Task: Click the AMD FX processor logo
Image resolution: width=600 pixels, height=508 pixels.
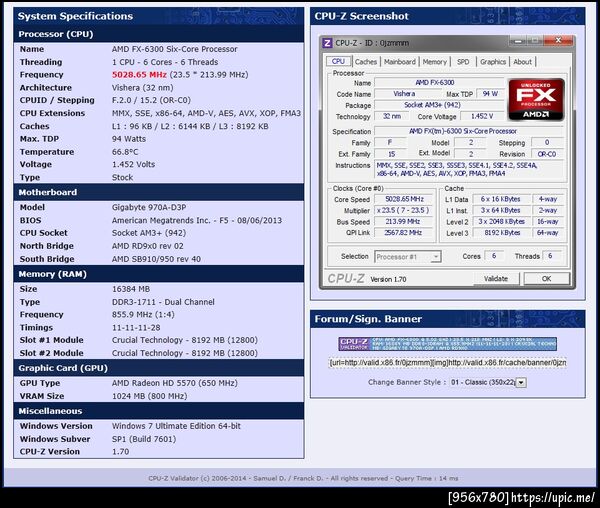Action: (536, 99)
